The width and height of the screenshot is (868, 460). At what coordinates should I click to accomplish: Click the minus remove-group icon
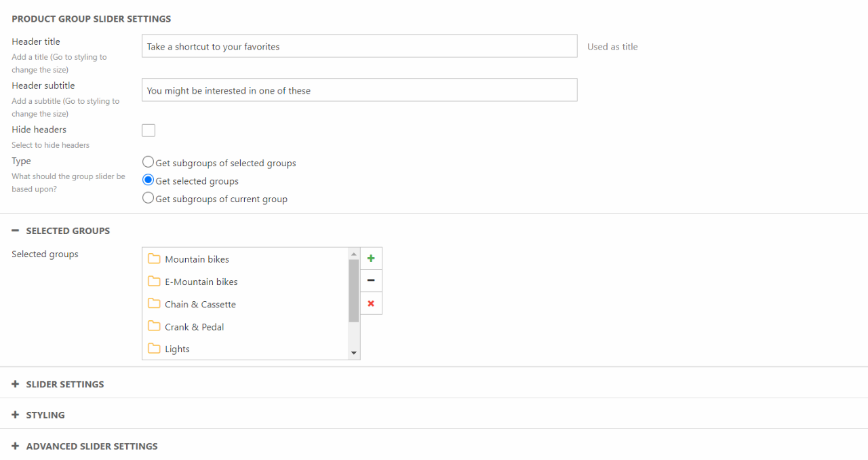371,281
